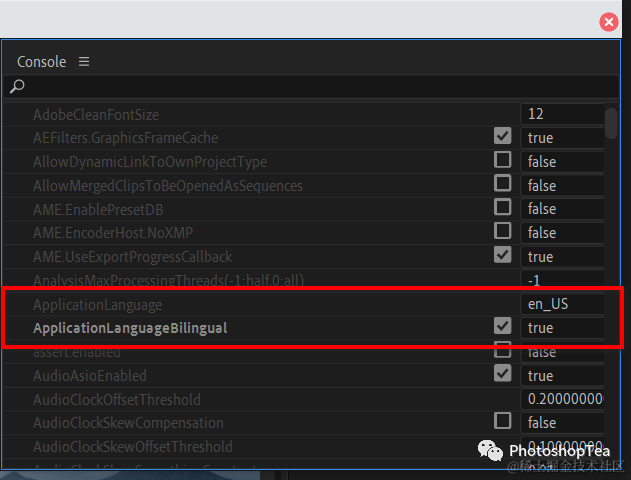The image size is (631, 480).
Task: Select the AudioClockSkewCompensation label
Action: [x=128, y=423]
